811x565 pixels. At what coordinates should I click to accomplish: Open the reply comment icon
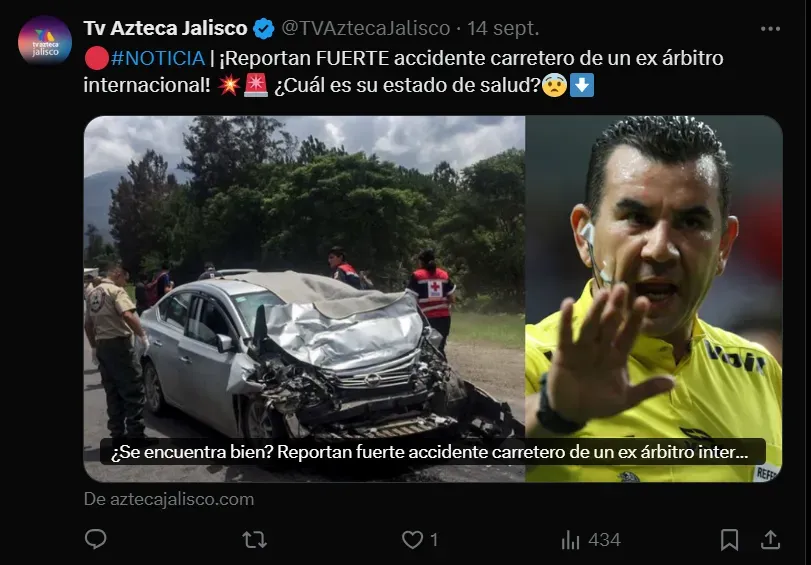coord(96,539)
